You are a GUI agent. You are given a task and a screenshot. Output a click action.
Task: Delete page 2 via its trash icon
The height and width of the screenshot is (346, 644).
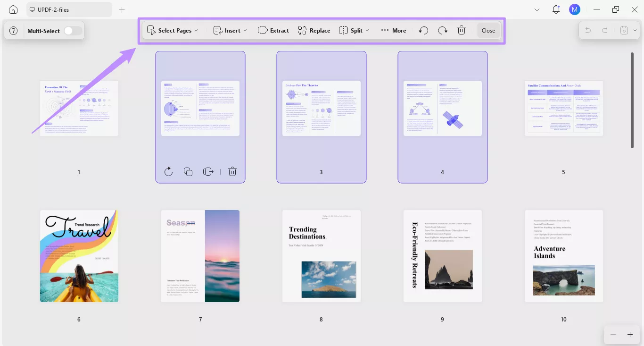click(232, 171)
